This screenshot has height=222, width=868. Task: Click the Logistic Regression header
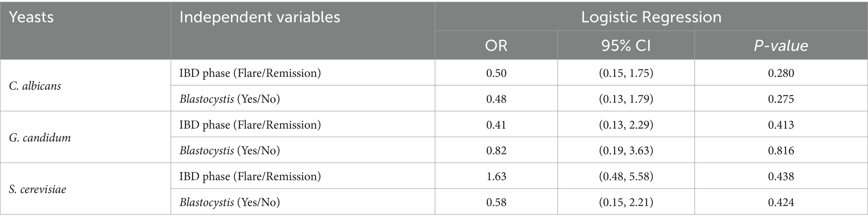pyautogui.click(x=651, y=17)
